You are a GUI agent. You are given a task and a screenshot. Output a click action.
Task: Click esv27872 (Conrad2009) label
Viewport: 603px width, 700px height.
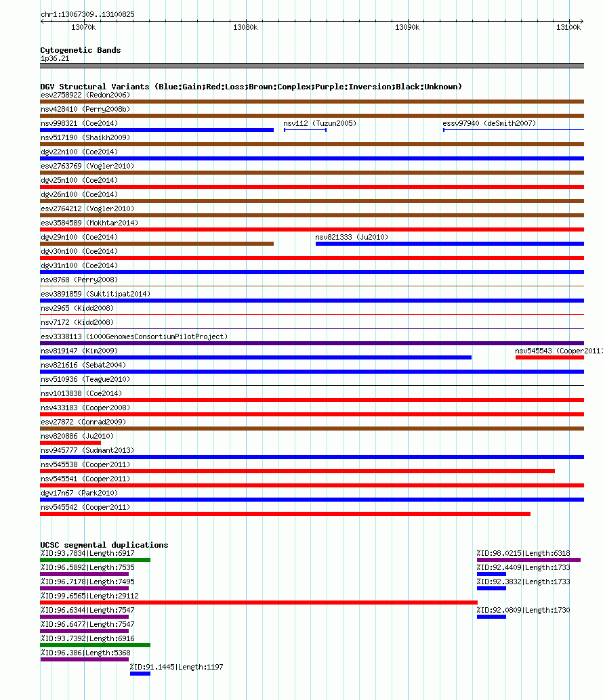(83, 422)
